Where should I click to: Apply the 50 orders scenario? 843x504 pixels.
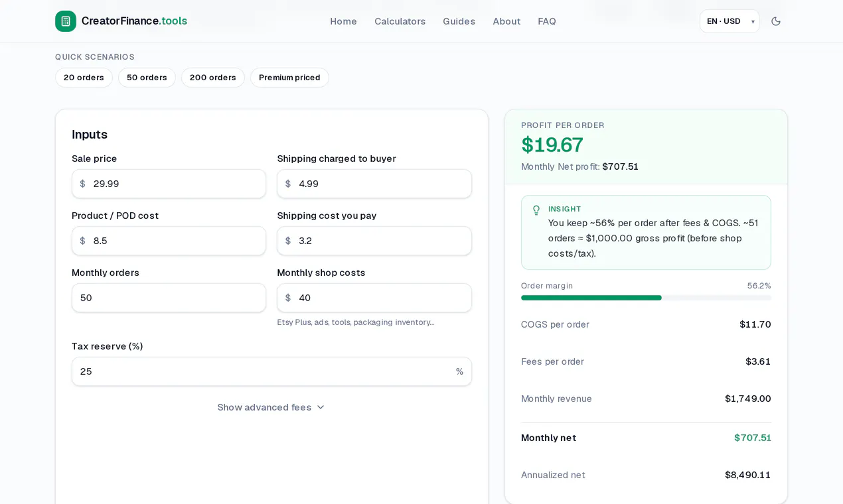147,78
